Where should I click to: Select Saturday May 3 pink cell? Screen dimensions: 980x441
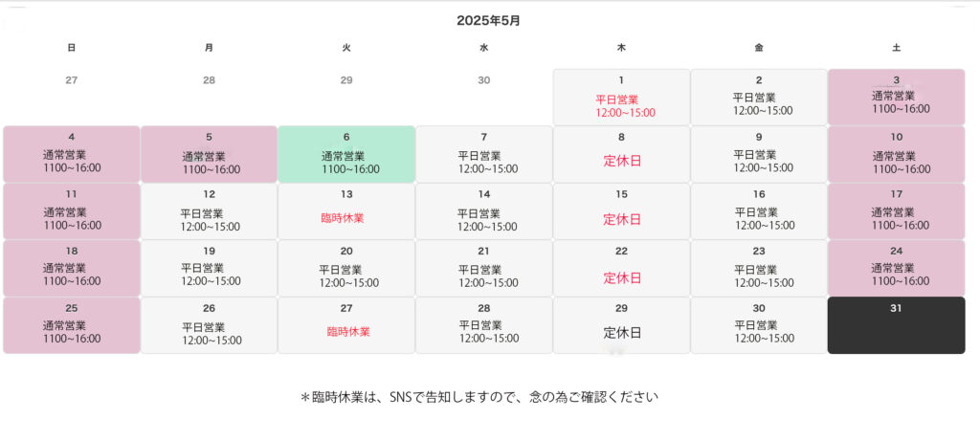coord(896,97)
